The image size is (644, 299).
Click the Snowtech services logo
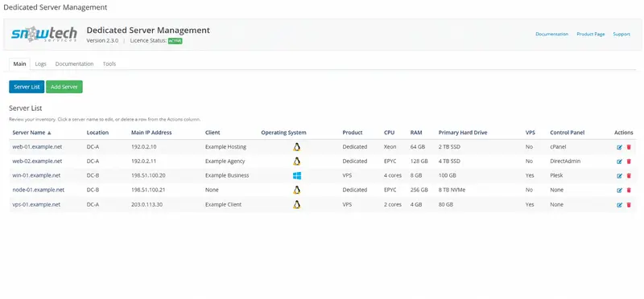coord(44,35)
